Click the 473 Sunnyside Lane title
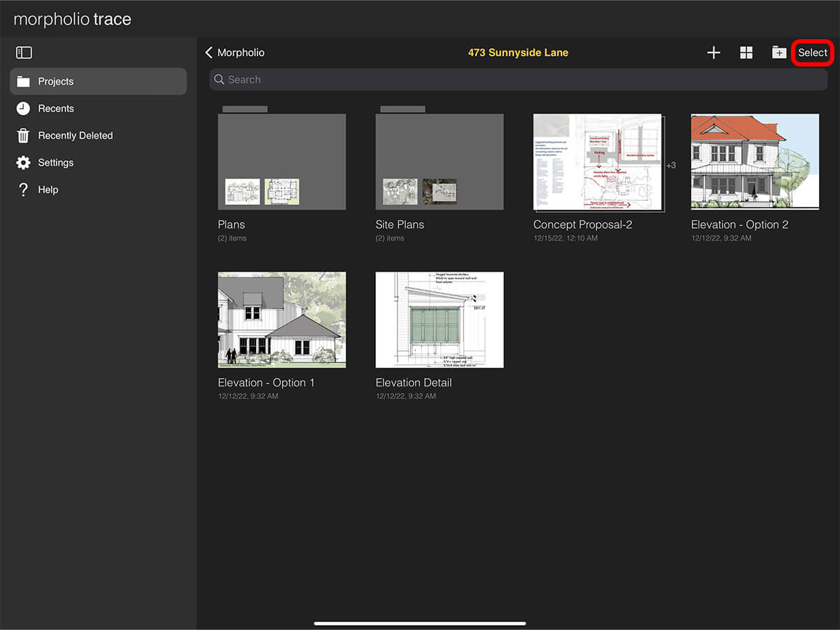 pos(518,52)
